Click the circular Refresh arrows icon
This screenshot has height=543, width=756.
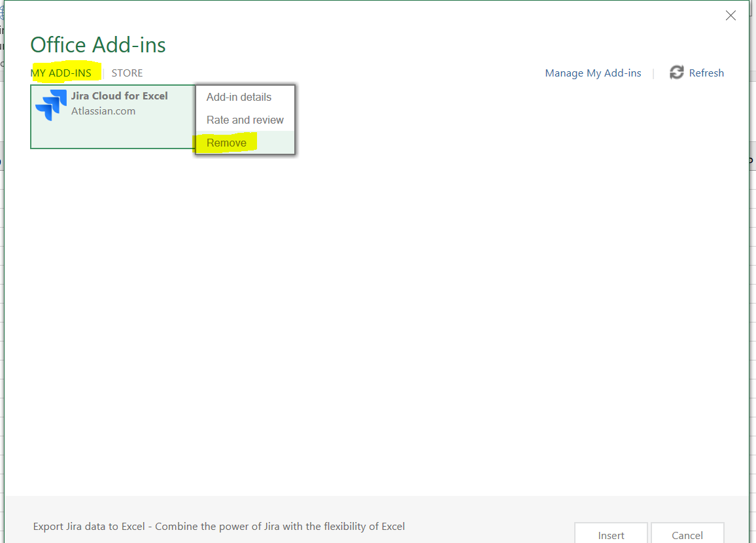click(676, 73)
